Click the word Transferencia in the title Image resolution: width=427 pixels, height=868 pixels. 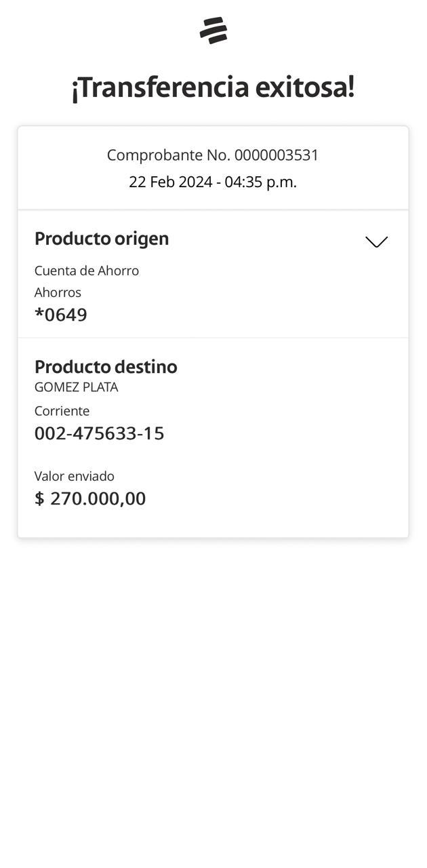[x=163, y=87]
